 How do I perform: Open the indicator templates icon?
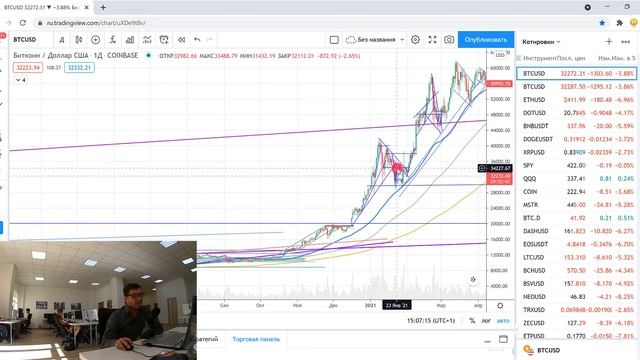pyautogui.click(x=147, y=40)
